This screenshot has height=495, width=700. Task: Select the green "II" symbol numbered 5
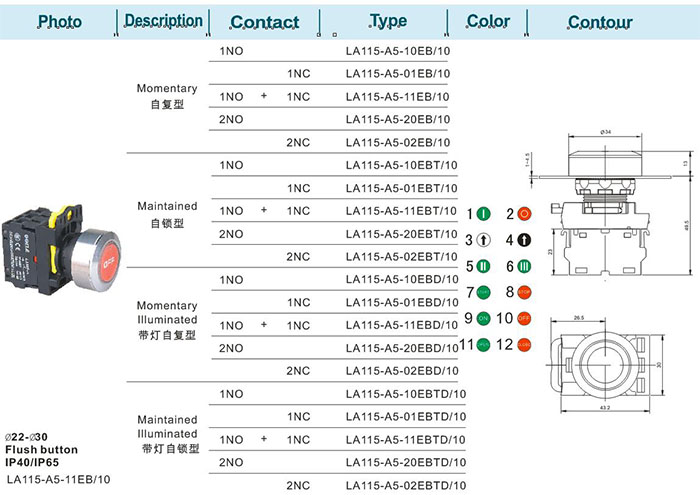coord(484,266)
